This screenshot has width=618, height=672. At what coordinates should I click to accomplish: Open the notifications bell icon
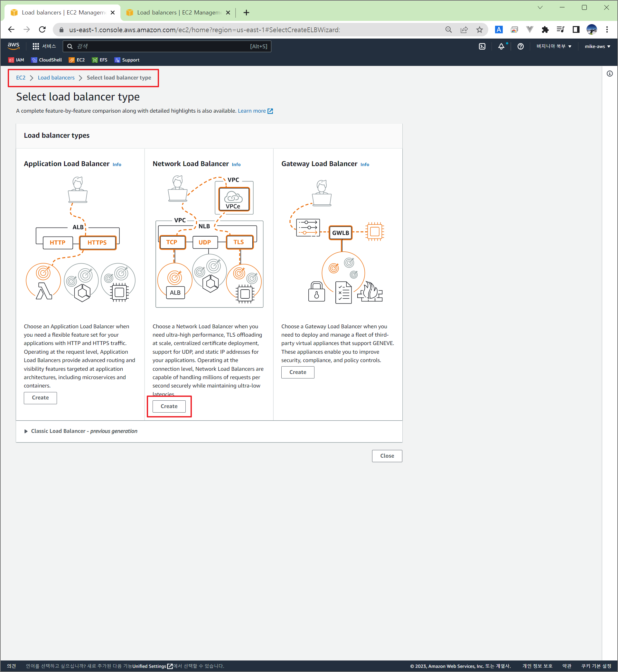(x=501, y=46)
